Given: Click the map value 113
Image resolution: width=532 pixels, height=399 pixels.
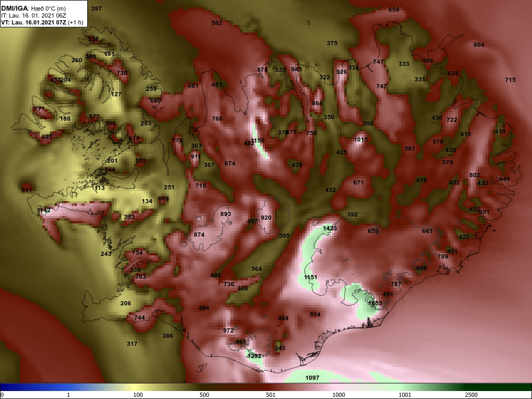Looking at the screenshot, I should point(100,188).
